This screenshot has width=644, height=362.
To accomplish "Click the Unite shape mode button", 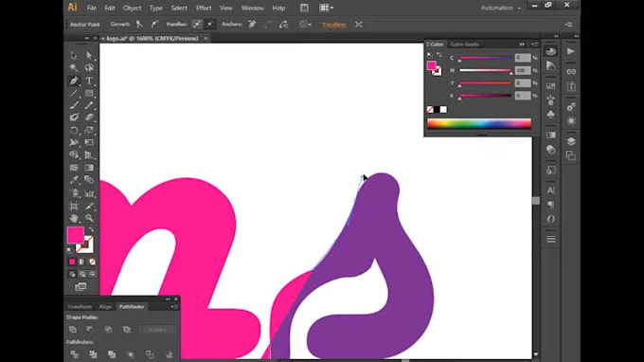I will coord(73,330).
